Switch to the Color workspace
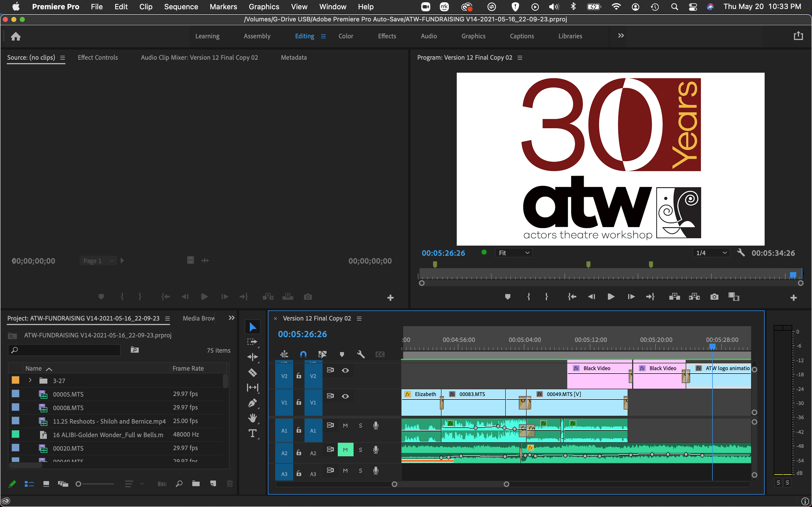The height and width of the screenshot is (507, 812). (x=346, y=36)
